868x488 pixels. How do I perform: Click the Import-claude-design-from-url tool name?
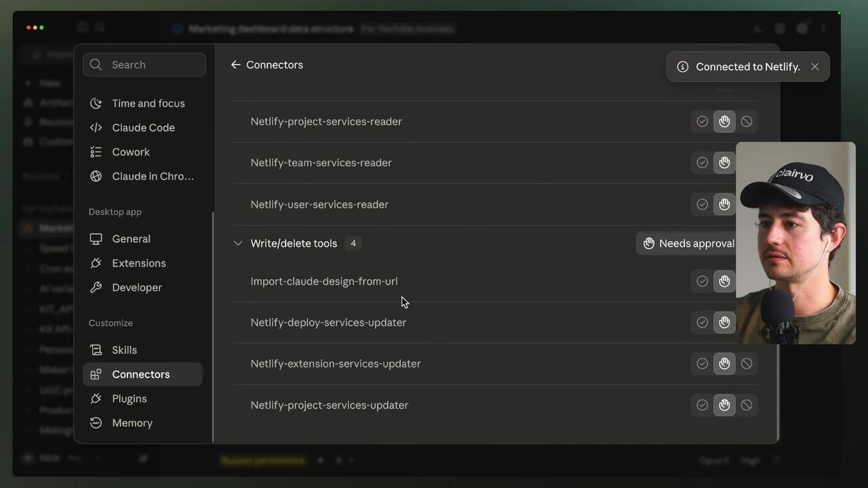tap(324, 281)
